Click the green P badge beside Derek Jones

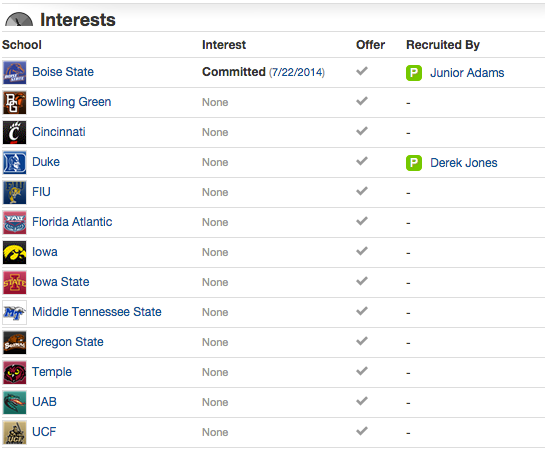point(414,163)
